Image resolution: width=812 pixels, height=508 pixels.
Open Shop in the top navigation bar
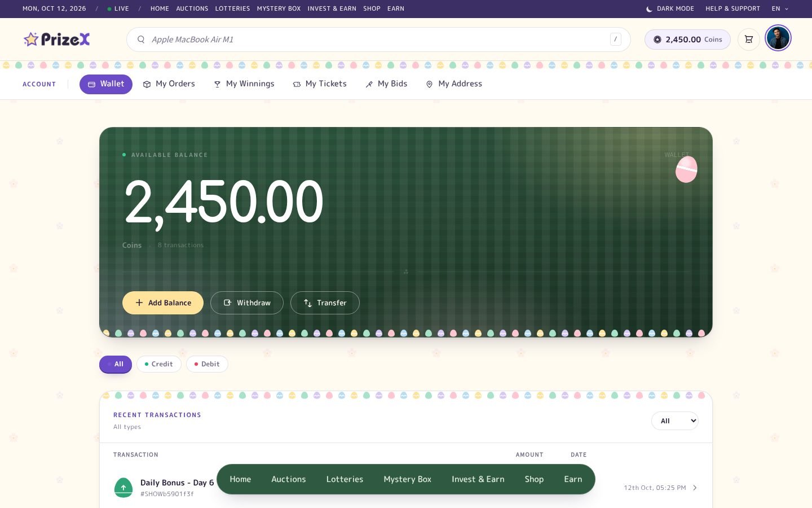tap(372, 9)
